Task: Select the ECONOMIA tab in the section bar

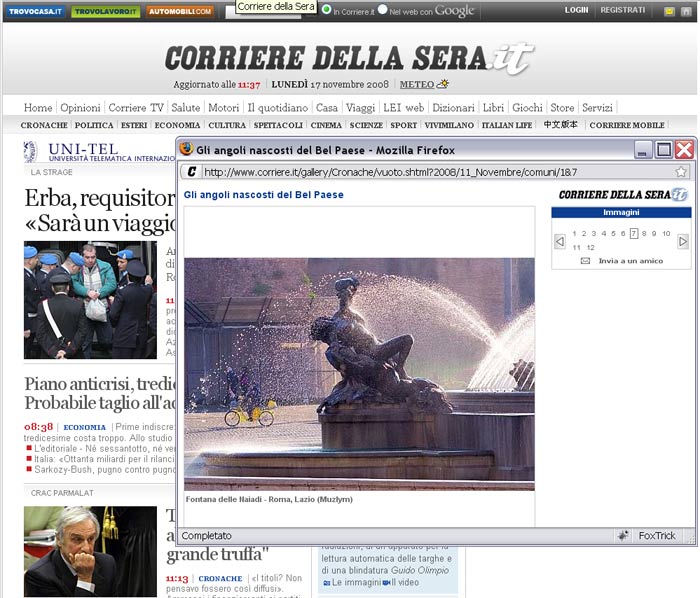Action: (177, 125)
